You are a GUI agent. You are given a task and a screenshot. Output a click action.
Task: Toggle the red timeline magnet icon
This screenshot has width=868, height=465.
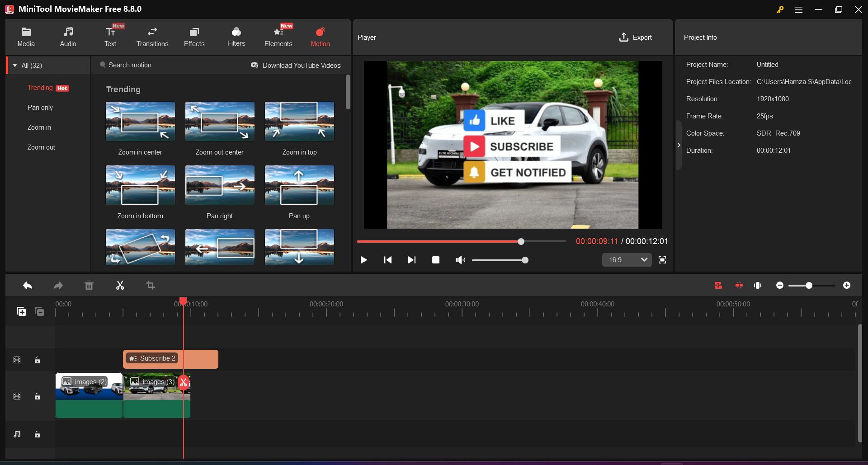click(718, 285)
